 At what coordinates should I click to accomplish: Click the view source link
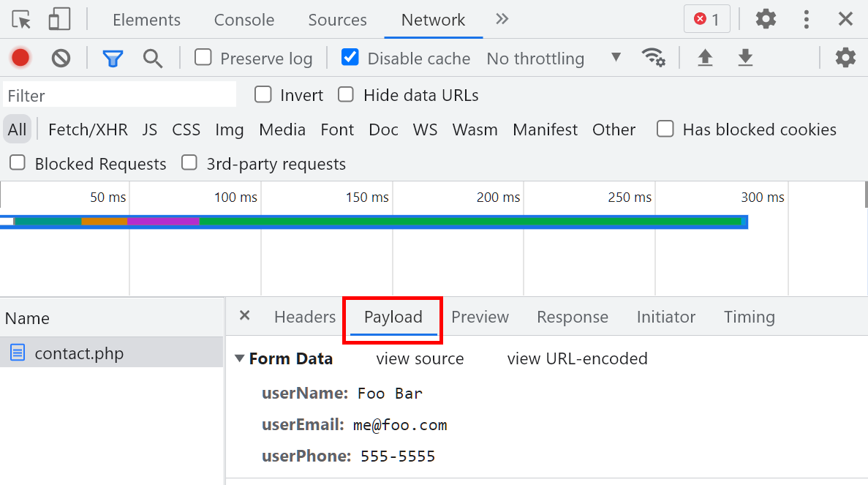pyautogui.click(x=420, y=358)
